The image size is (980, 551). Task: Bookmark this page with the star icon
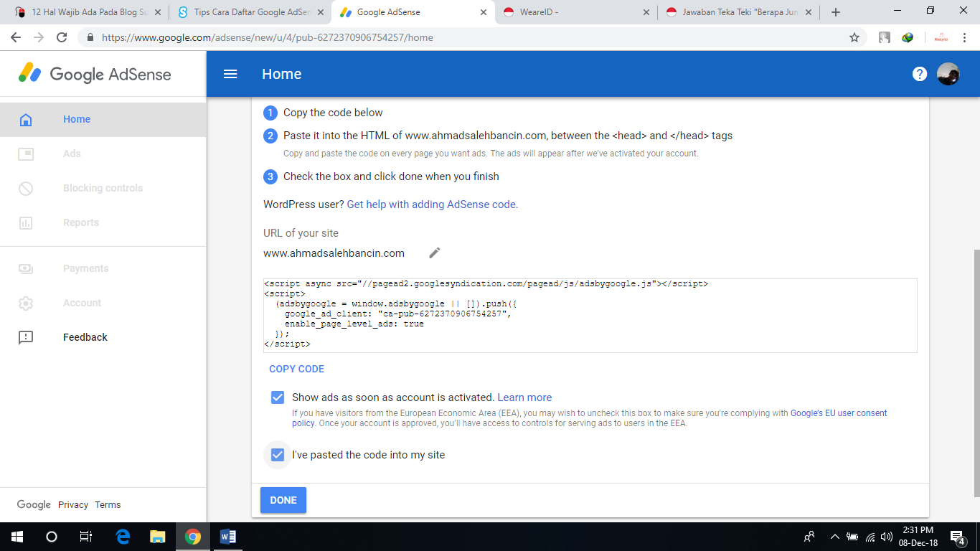click(854, 37)
